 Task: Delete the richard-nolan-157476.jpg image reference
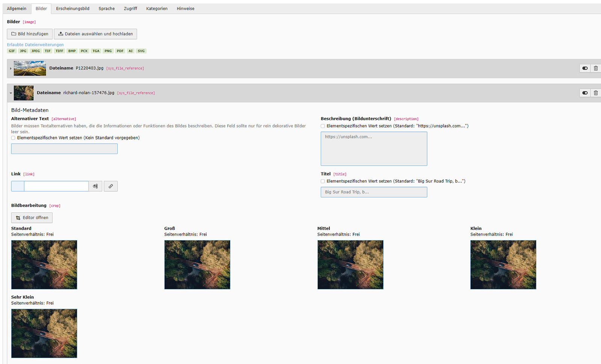(596, 93)
